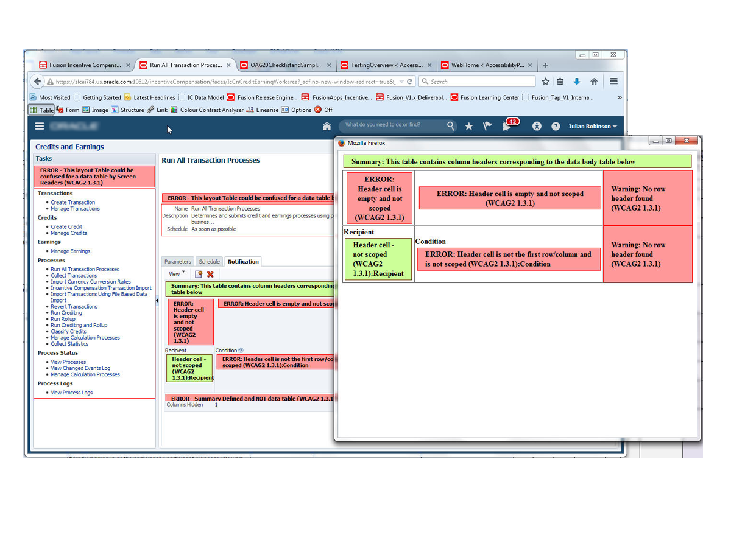Screen dimensions: 731x560
Task: Open Link accessibility toolbar item
Action: (157, 110)
